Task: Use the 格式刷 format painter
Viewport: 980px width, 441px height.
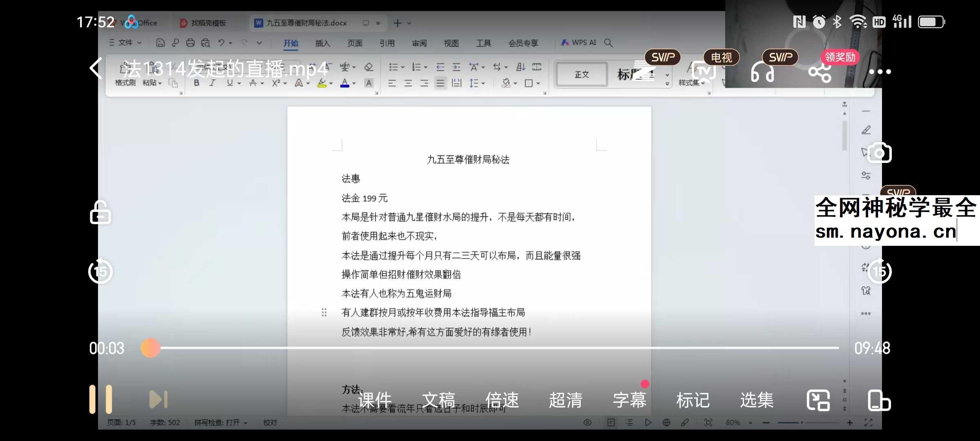Action: tap(125, 75)
